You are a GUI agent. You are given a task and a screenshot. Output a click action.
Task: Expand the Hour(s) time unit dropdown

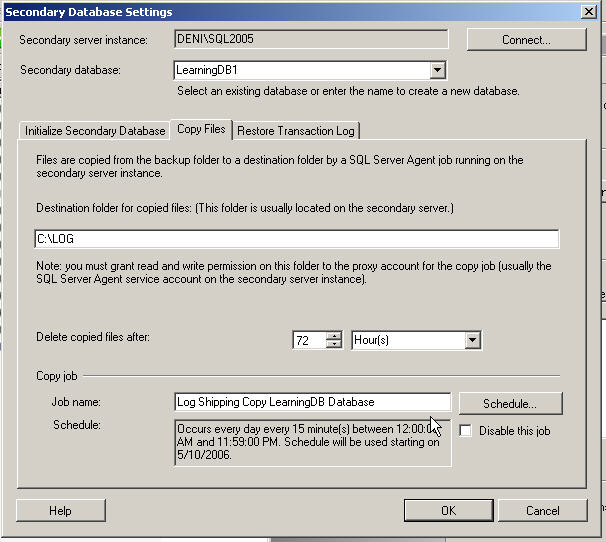(x=473, y=340)
